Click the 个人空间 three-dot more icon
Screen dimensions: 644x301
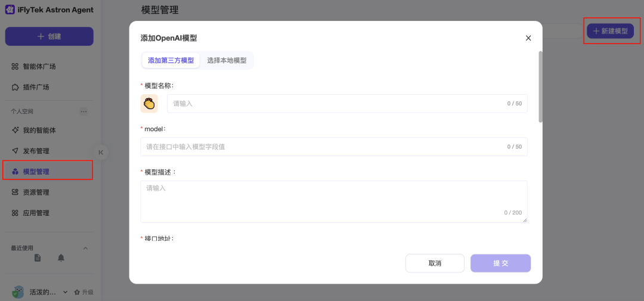pos(83,111)
